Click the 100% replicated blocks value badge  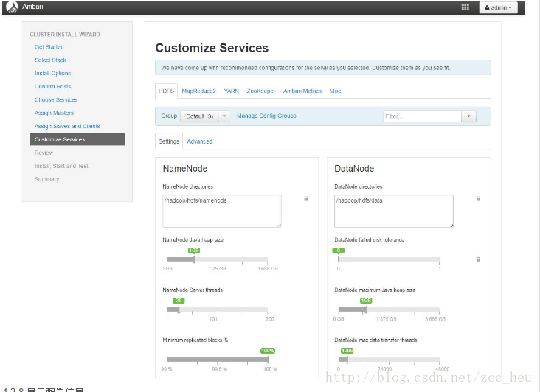coord(268,351)
